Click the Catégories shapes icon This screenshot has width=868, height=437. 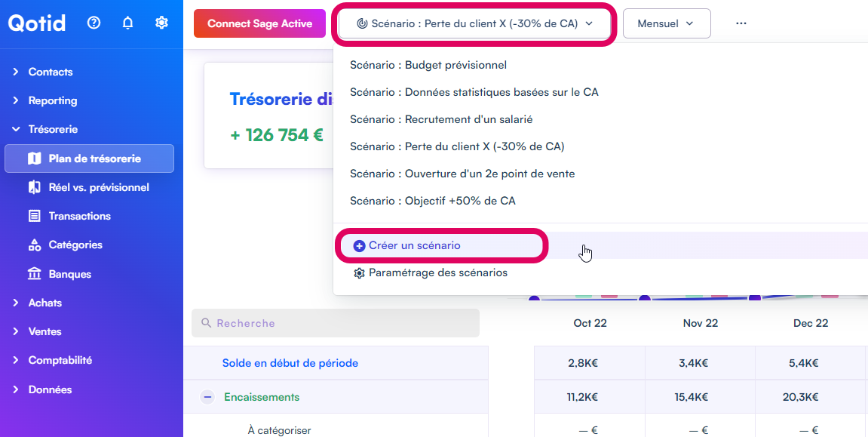pyautogui.click(x=35, y=245)
